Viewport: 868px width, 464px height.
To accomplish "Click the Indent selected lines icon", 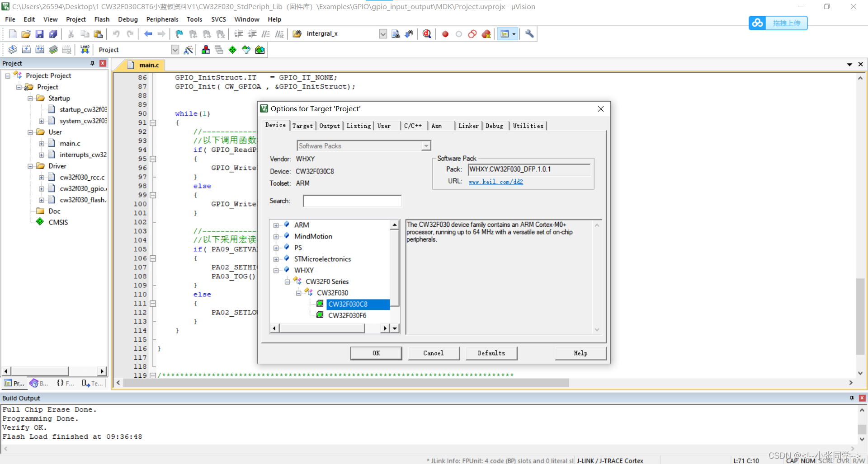I will [239, 34].
